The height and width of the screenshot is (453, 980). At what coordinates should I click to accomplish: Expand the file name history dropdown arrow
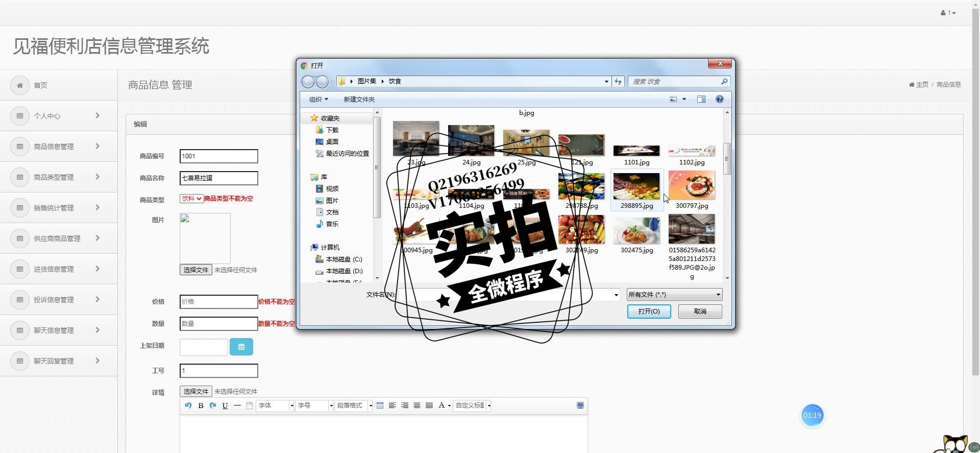point(616,295)
